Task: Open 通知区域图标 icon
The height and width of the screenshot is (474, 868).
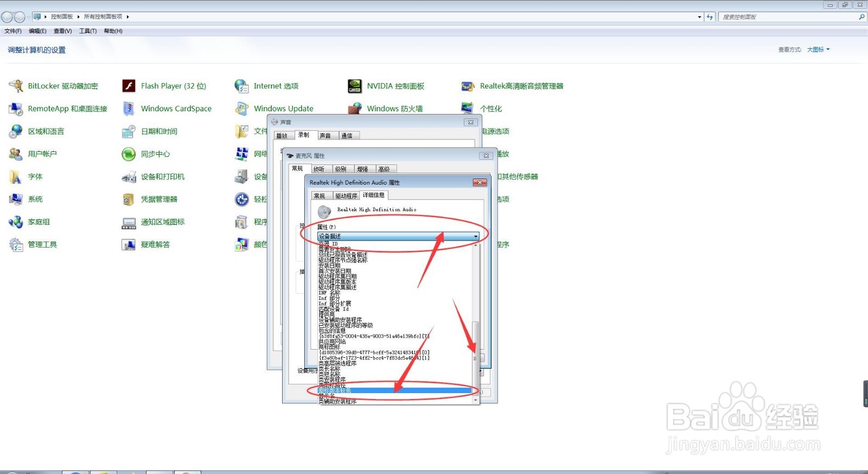Action: pos(129,222)
